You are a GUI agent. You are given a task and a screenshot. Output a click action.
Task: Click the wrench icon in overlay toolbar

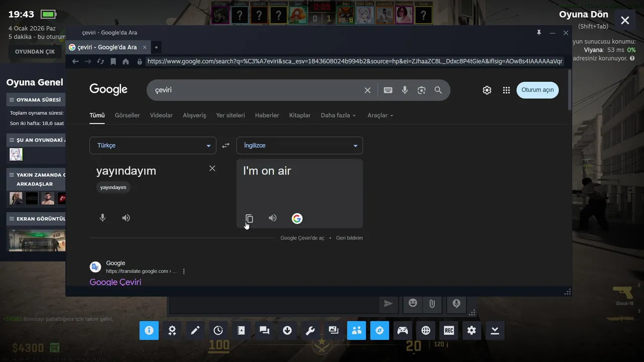[310, 330]
